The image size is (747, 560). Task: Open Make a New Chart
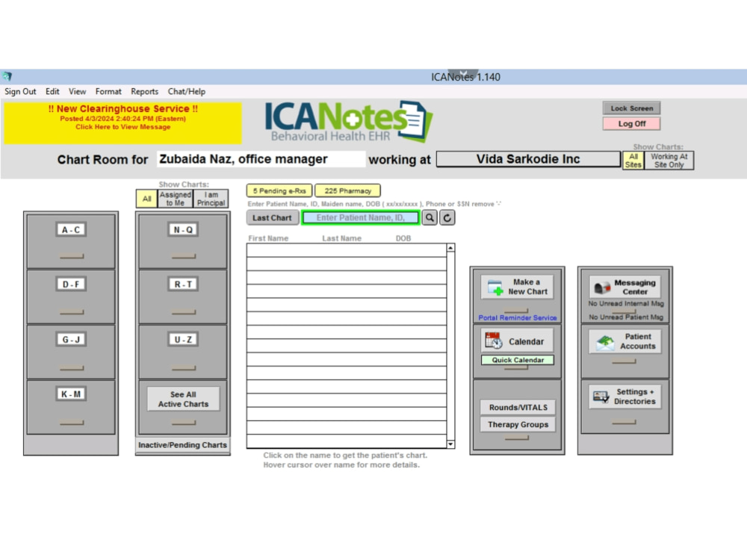(518, 287)
